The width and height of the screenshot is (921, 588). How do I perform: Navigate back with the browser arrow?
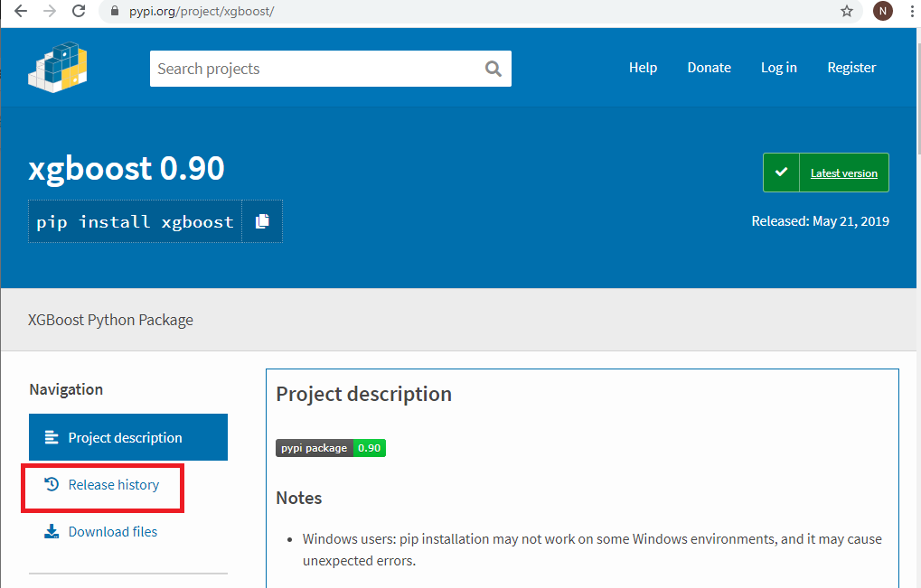coord(20,12)
